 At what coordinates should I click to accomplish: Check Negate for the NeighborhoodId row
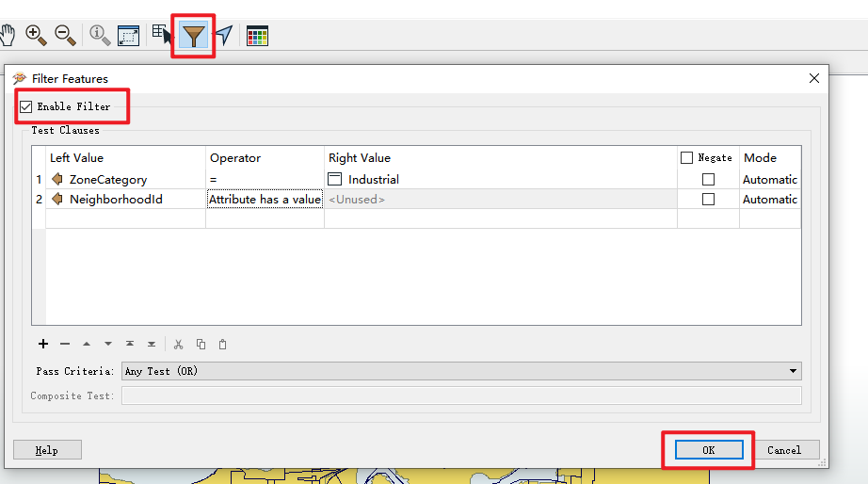pyautogui.click(x=708, y=199)
